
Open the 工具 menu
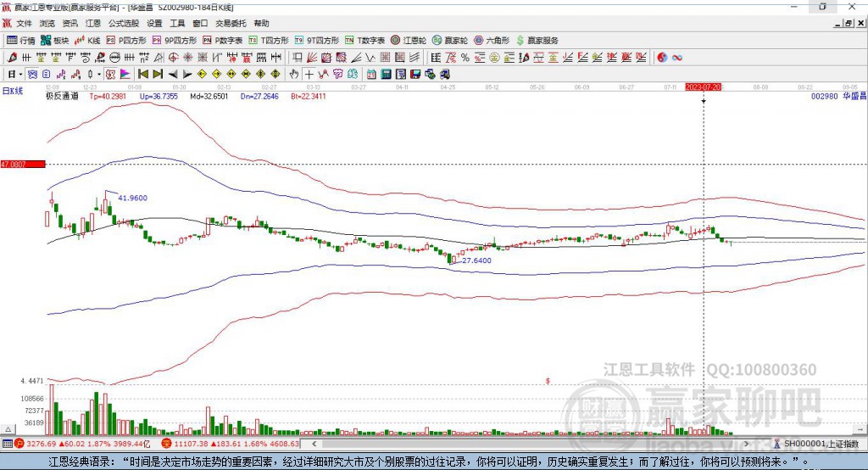pos(177,23)
